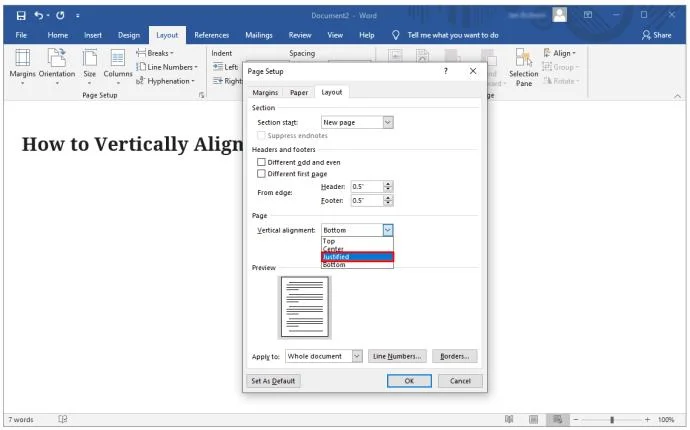Open the Breaks menu
Screen dimensions: 690x430
coord(155,53)
